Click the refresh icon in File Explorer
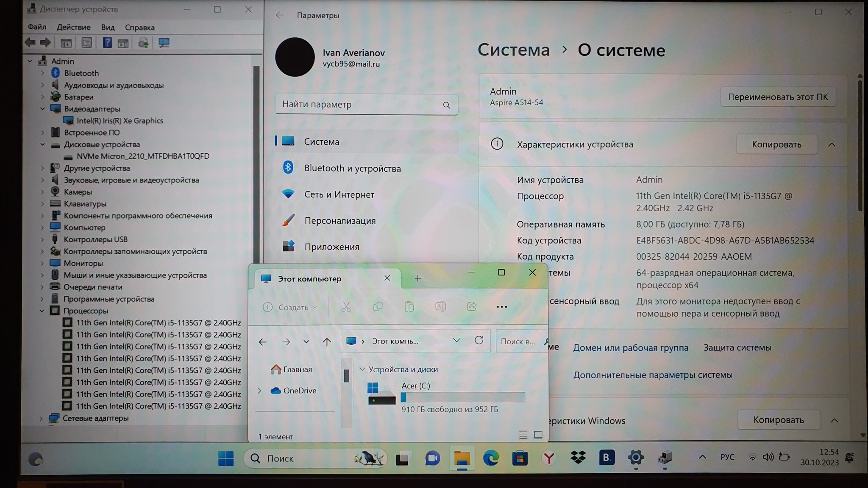This screenshot has height=488, width=868. pos(479,341)
